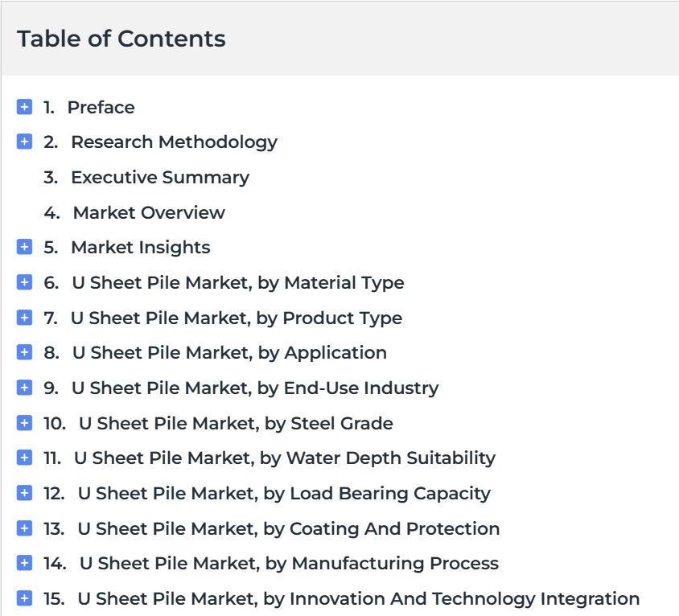Viewport: 679px width, 616px height.
Task: Expand Innovation And Technology Integration section
Action: (24, 598)
